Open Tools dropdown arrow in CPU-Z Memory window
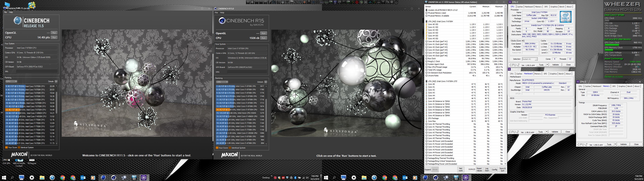Screen dimensions: 644x181 (615, 144)
